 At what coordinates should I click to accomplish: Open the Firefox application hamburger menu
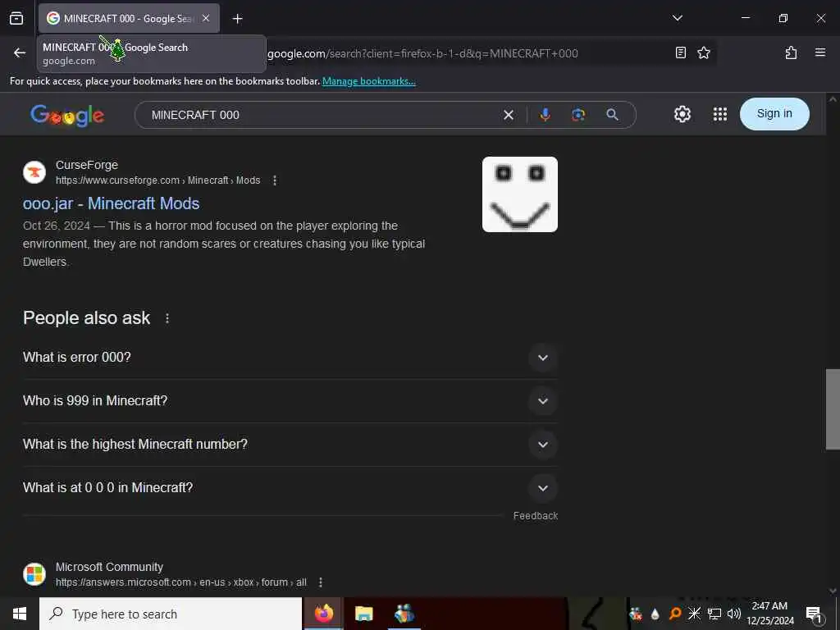point(819,52)
